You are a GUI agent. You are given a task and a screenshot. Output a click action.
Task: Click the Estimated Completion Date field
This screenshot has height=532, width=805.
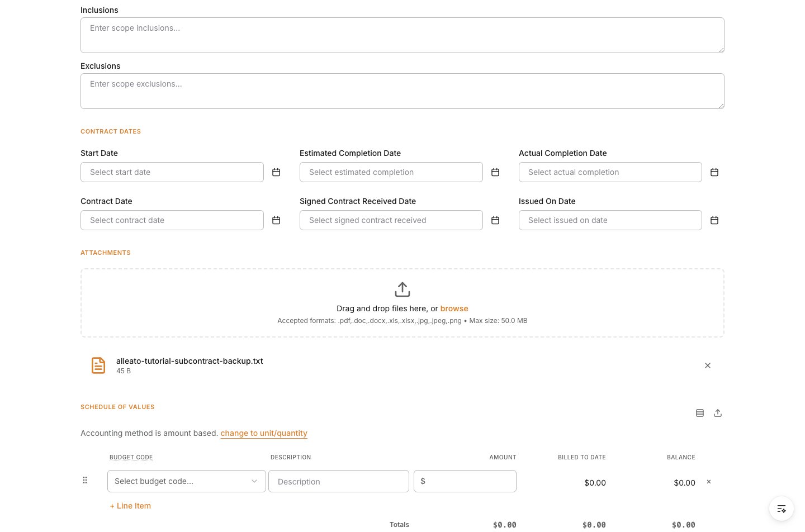(x=391, y=172)
